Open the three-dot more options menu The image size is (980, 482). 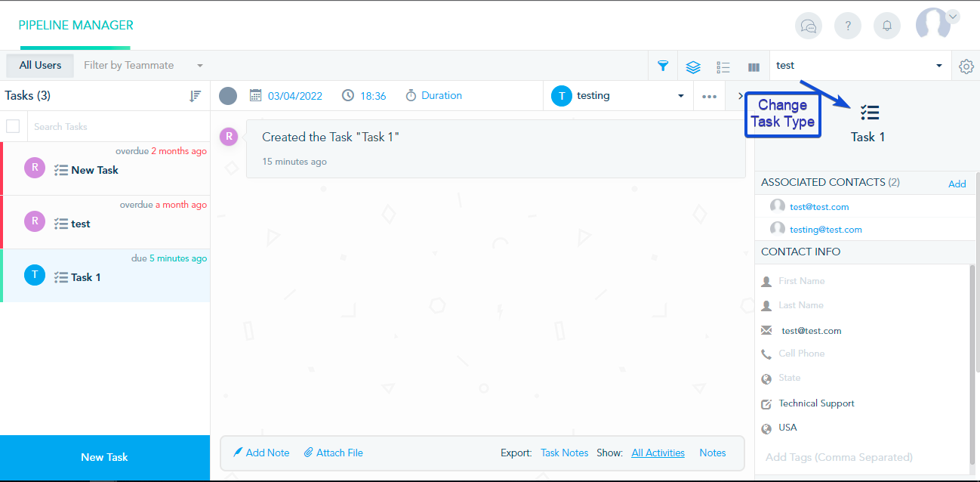(x=709, y=97)
